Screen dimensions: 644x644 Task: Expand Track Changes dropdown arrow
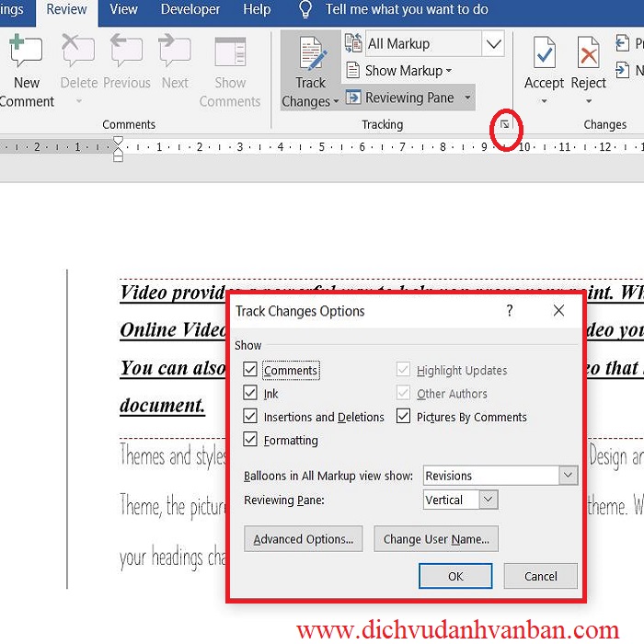click(336, 101)
